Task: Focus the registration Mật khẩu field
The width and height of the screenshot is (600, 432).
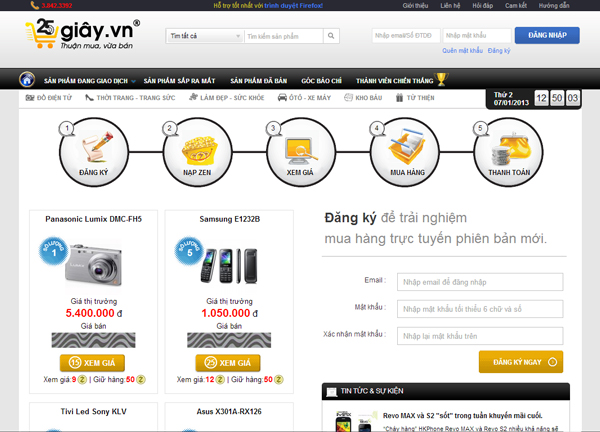Action: (x=480, y=309)
